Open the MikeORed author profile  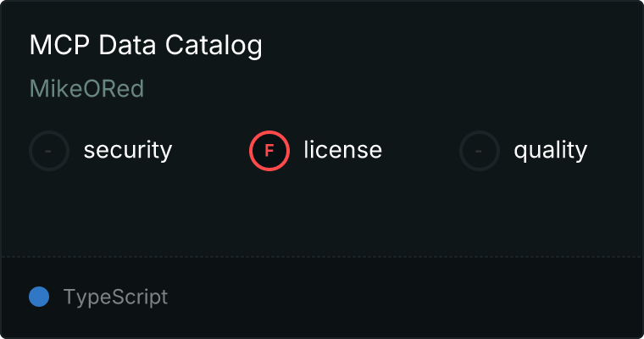(86, 89)
